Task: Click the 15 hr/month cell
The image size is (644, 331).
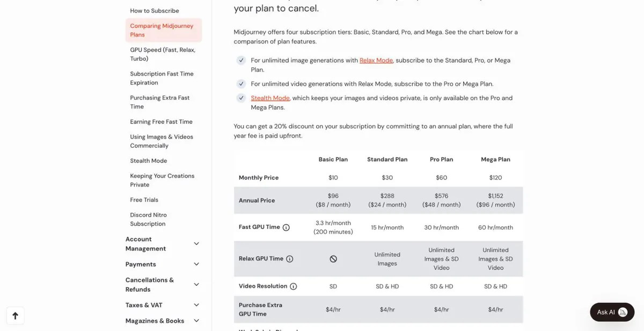Action: (x=387, y=228)
